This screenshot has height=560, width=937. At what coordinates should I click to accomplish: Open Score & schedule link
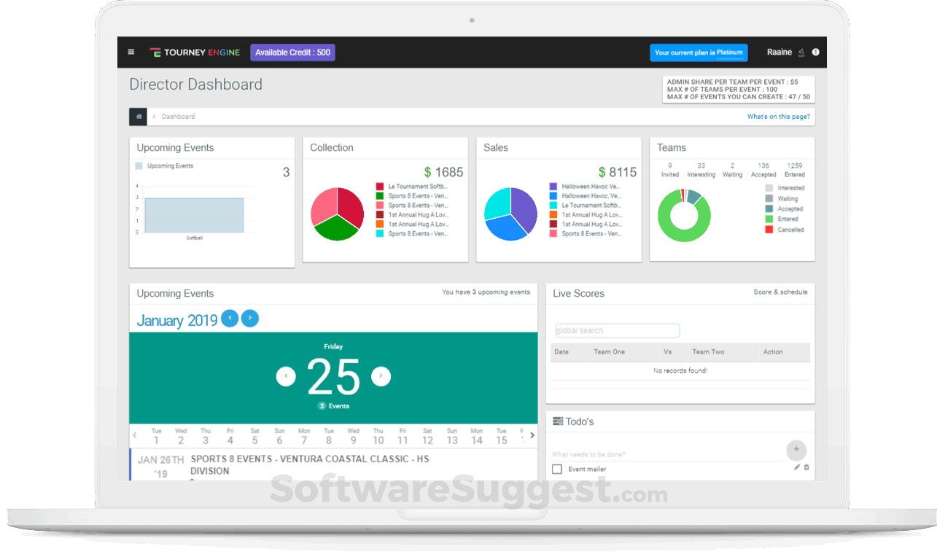pyautogui.click(x=780, y=292)
